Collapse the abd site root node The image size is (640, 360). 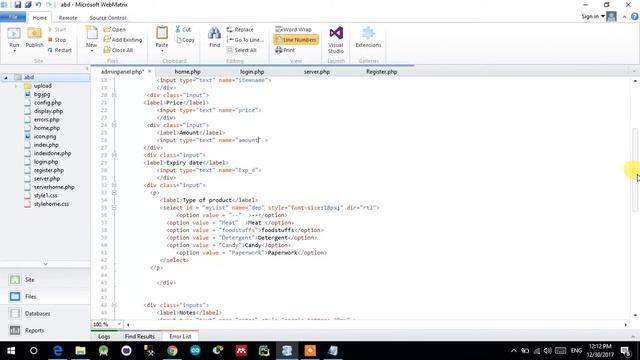pos(6,77)
